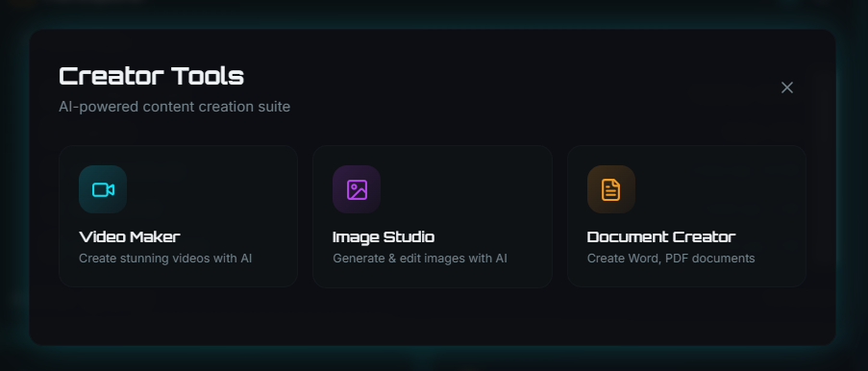This screenshot has height=371, width=868.
Task: Click the orange document file icon
Action: click(610, 189)
